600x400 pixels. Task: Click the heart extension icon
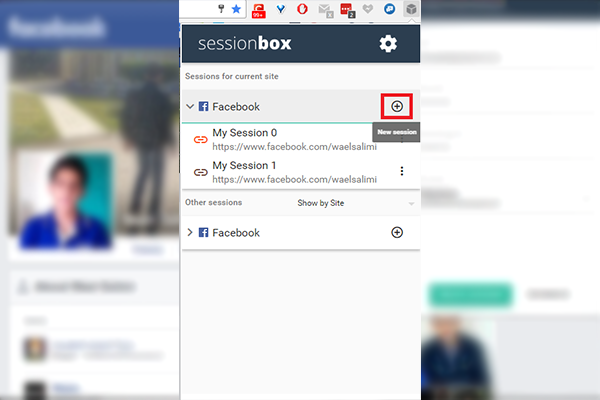[x=368, y=9]
